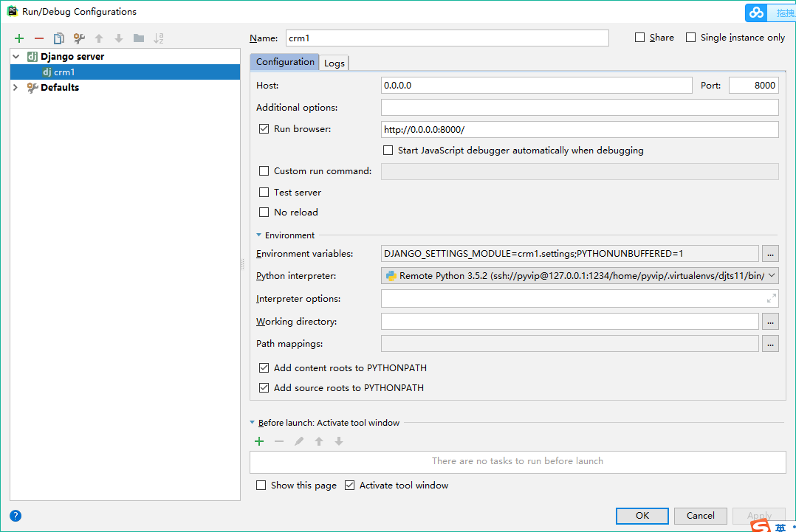Remove the before launch task
The width and height of the screenshot is (796, 532).
pos(279,441)
